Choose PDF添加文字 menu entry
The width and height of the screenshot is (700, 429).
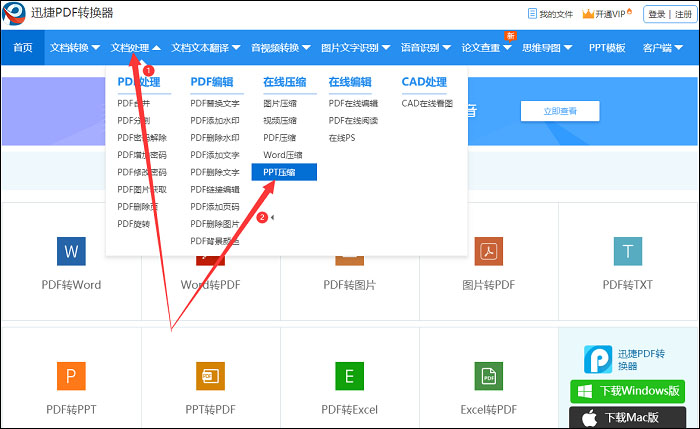(215, 155)
